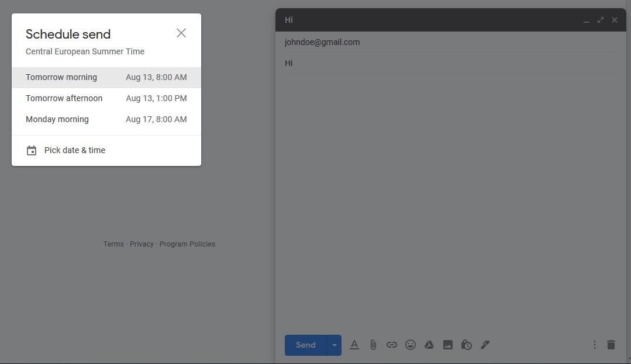Click the recipient field johndoe@gmail.com
The image size is (631, 364).
(x=451, y=42)
